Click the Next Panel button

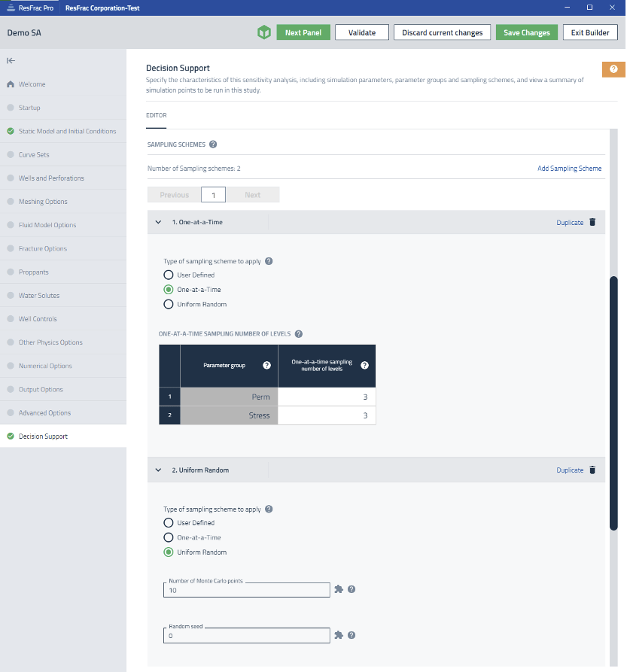tap(303, 32)
